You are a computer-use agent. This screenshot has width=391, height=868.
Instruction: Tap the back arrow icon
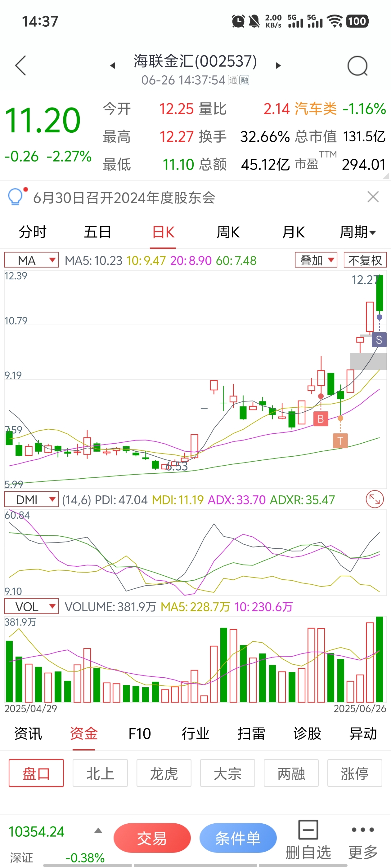[x=20, y=65]
